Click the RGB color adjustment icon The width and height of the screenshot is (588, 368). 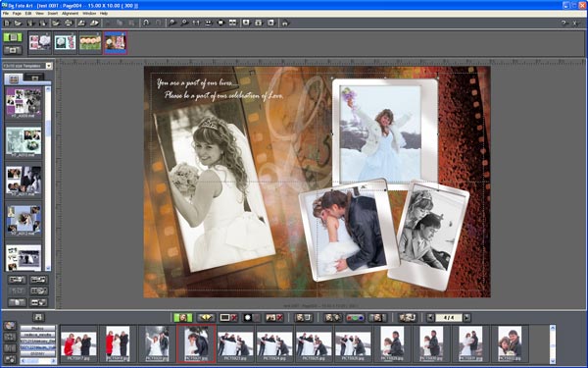pyautogui.click(x=355, y=318)
